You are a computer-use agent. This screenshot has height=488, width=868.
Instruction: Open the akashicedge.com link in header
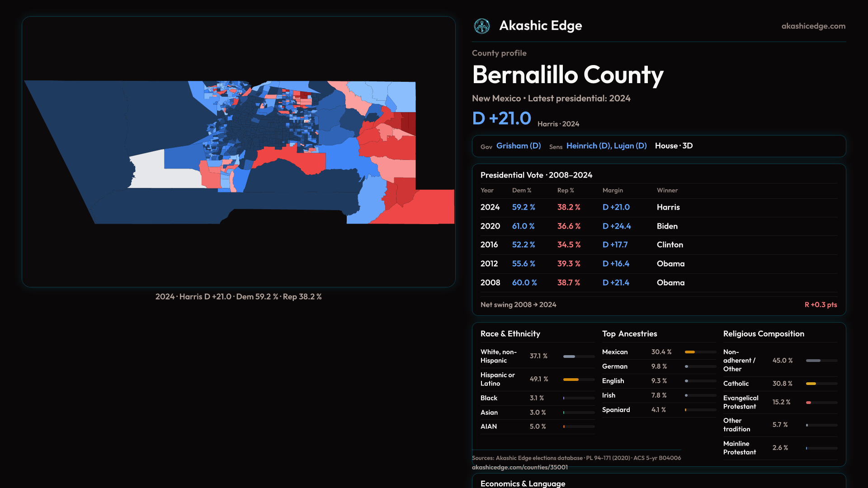(813, 26)
